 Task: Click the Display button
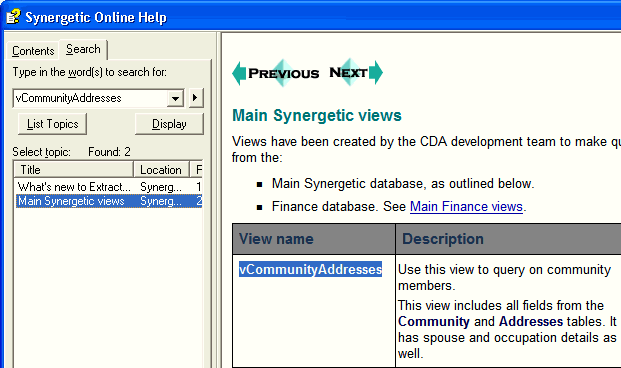click(x=169, y=124)
